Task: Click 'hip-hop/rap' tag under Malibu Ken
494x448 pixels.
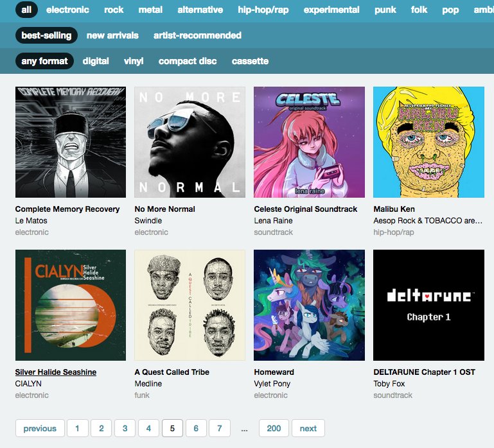Action: tap(394, 232)
